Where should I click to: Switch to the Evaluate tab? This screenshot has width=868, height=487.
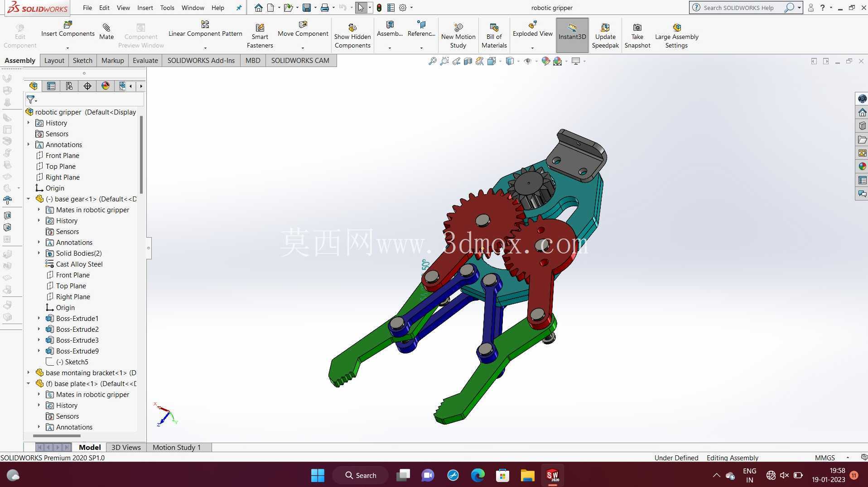coord(145,61)
